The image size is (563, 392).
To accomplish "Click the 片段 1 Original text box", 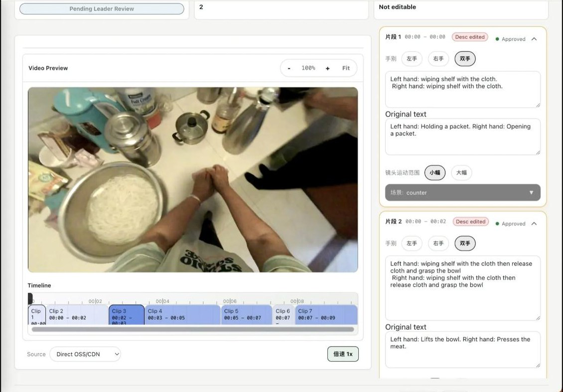I will (462, 137).
